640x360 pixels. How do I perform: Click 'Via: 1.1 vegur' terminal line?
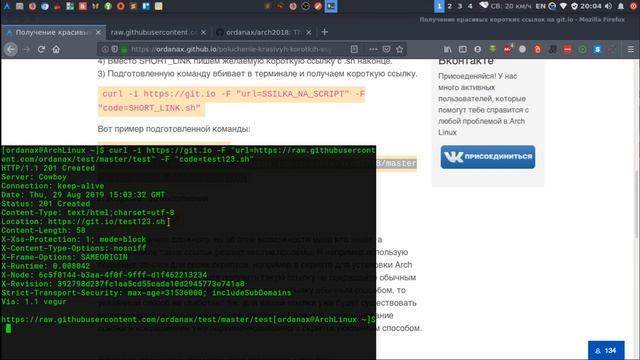[34, 302]
